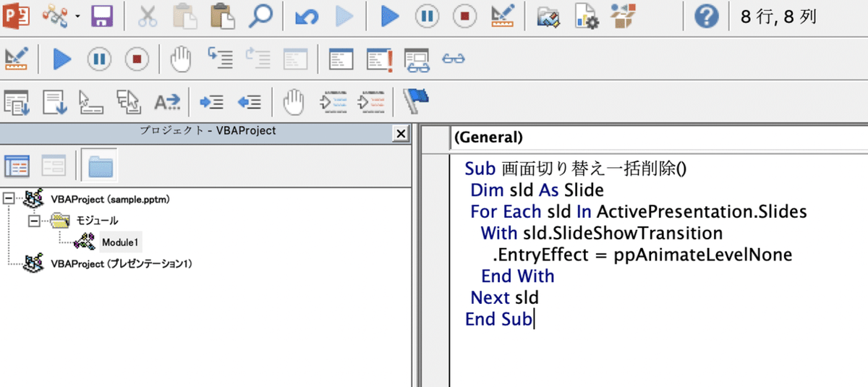Click Reset (stop) in the top toolbar
This screenshot has width=868, height=387.
click(464, 16)
